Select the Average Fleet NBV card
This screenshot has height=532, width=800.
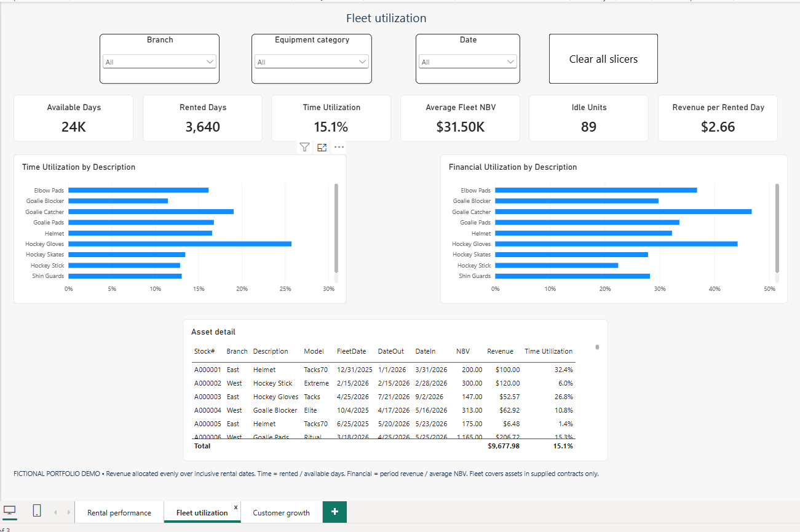461,118
